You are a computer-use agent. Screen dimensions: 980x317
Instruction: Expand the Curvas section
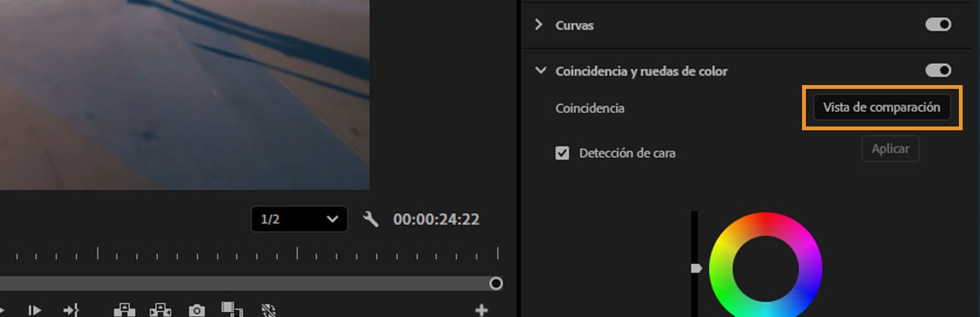point(538,25)
